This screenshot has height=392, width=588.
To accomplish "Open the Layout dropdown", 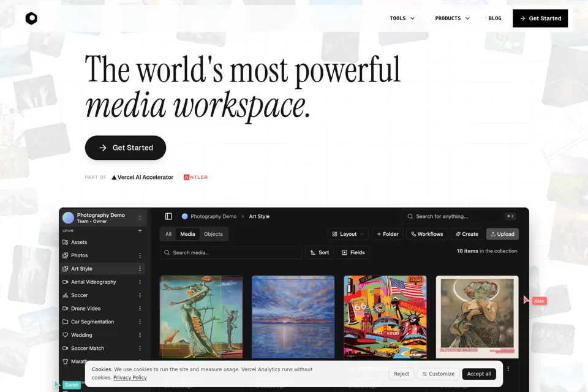I will [x=348, y=234].
